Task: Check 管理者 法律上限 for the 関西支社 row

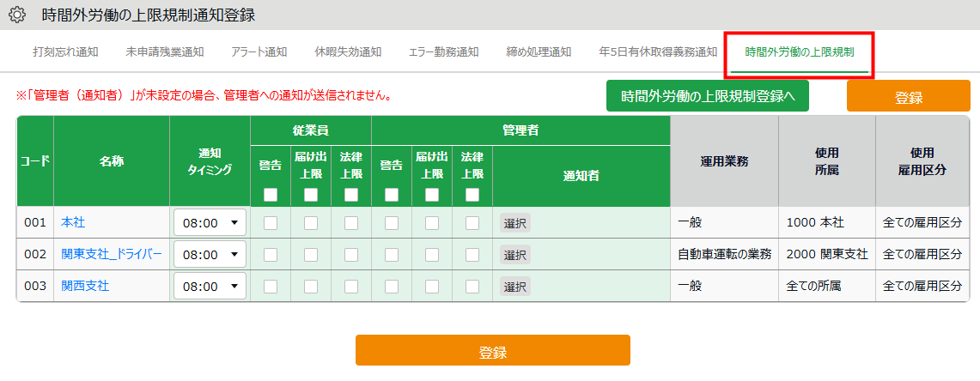Action: (x=472, y=286)
